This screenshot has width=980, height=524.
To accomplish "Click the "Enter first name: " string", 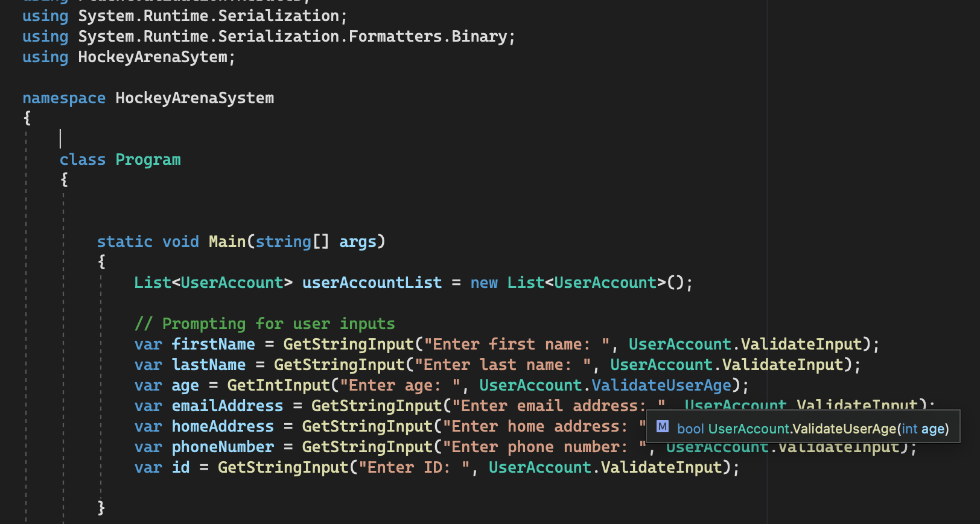I will point(517,345).
